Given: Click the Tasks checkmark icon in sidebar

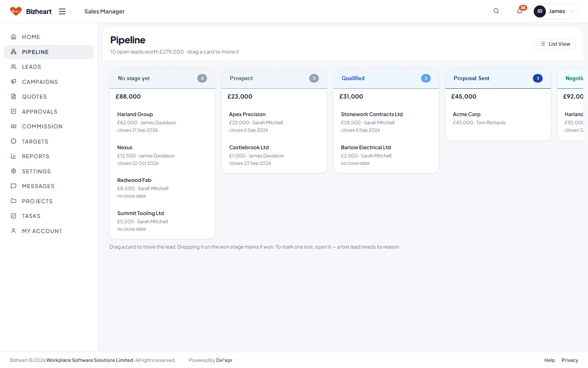Looking at the screenshot, I should point(13,216).
